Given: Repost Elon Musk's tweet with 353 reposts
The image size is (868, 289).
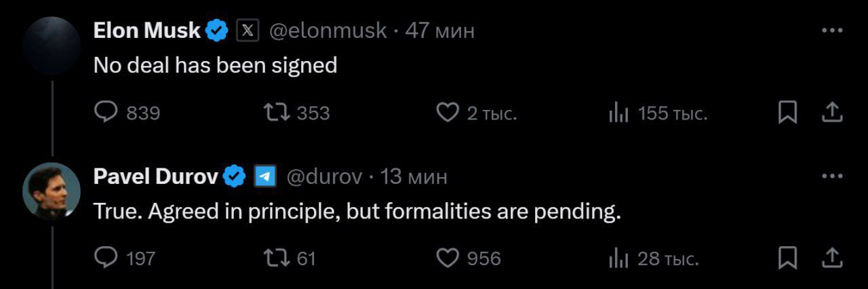Looking at the screenshot, I should (x=276, y=113).
